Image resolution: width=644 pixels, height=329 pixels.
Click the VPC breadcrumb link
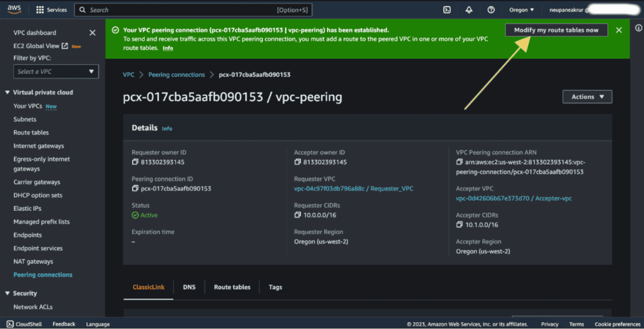click(129, 75)
